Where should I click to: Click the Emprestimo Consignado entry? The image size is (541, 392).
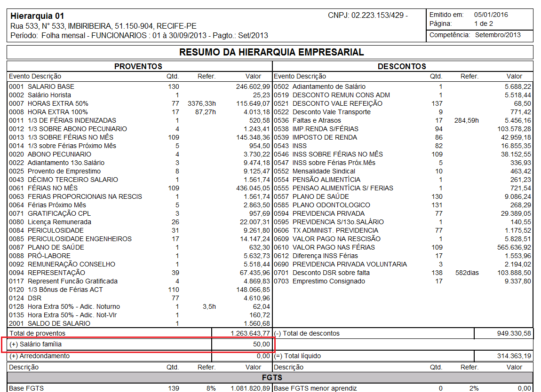tap(328, 281)
